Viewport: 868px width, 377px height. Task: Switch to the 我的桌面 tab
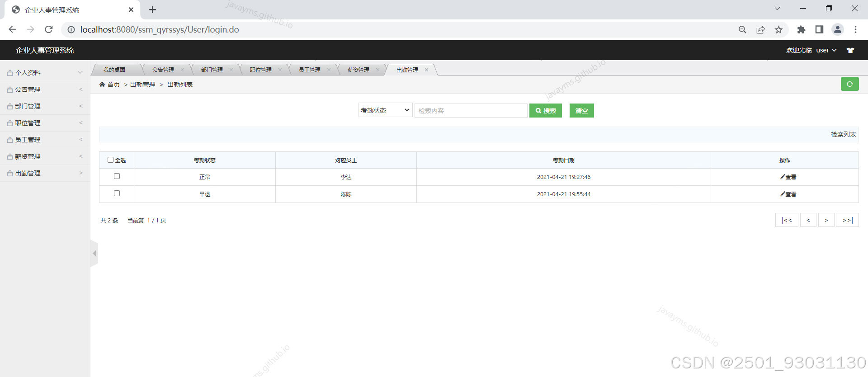(114, 70)
